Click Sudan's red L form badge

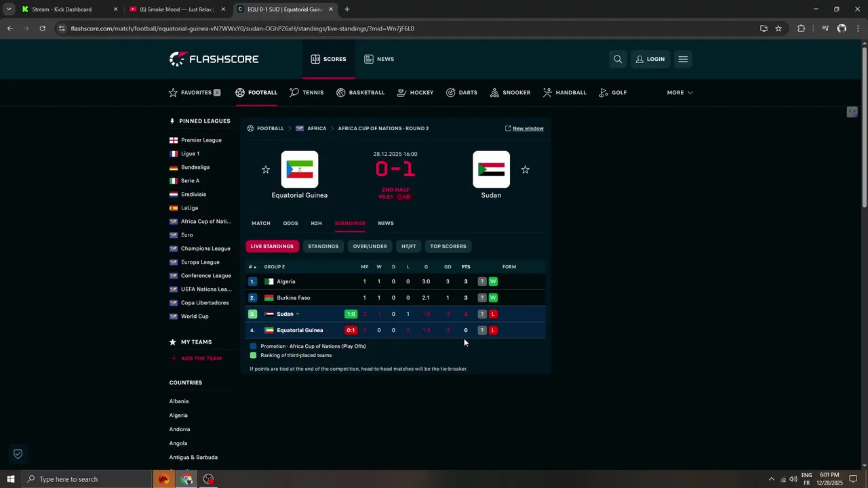click(x=493, y=314)
